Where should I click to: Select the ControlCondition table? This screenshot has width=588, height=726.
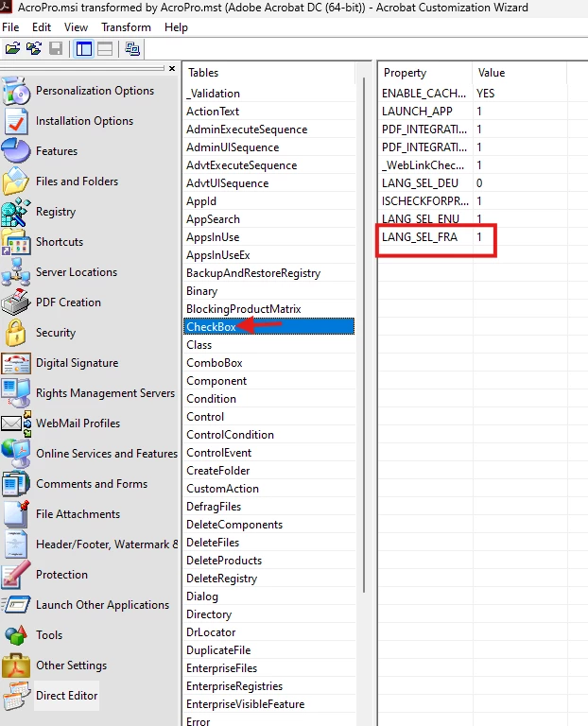(x=269, y=434)
